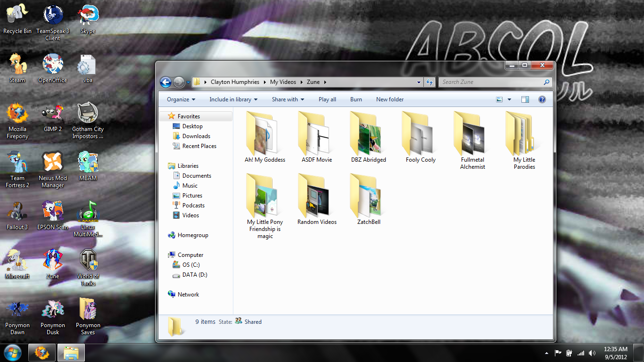Screen dimensions: 644x362
Task: Select the OpenOffice desktop icon
Action: (x=53, y=68)
